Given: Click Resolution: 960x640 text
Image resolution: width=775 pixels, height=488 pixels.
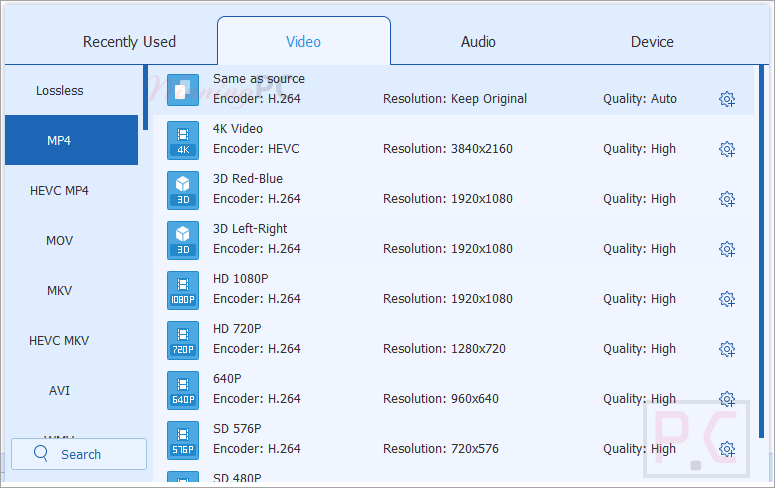Looking at the screenshot, I should pos(441,399).
